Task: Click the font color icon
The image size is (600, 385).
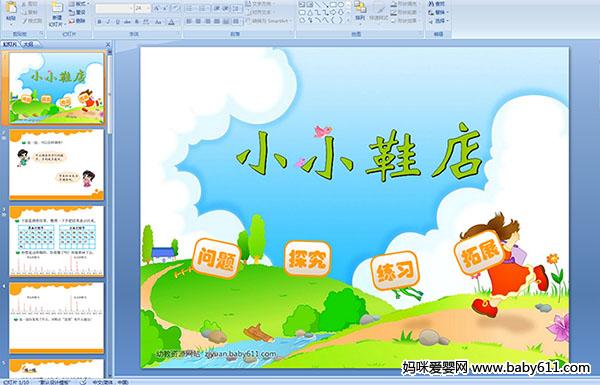Action: [x=172, y=22]
